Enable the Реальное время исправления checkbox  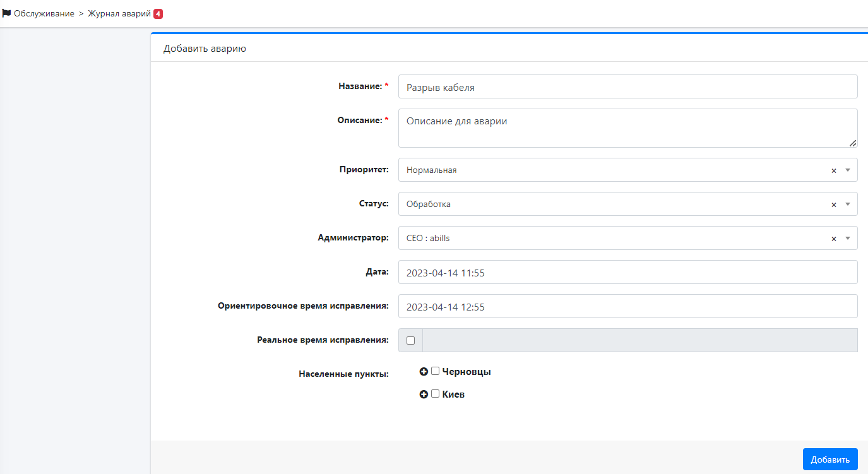pyautogui.click(x=410, y=340)
